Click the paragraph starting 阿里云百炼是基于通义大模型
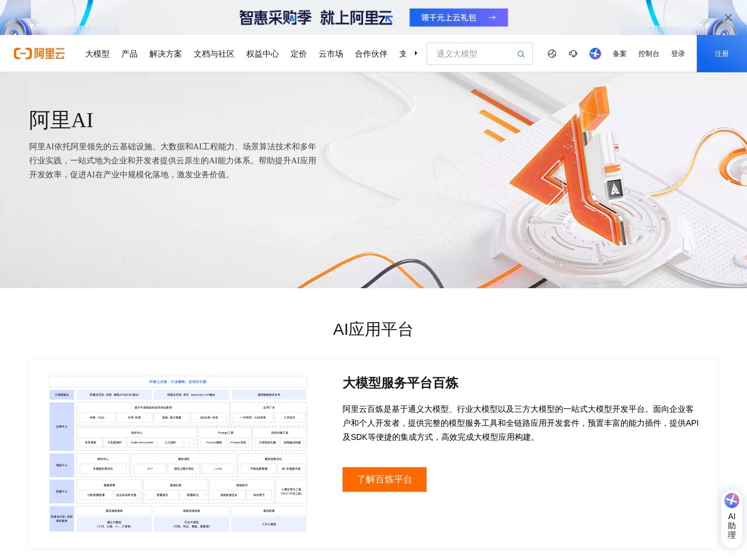This screenshot has width=747, height=560. tap(521, 423)
